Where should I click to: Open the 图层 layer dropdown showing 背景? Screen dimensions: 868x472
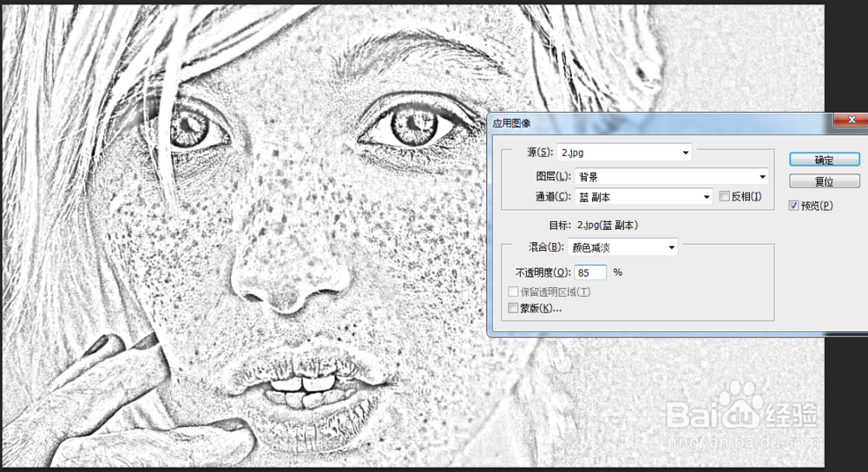coord(672,176)
